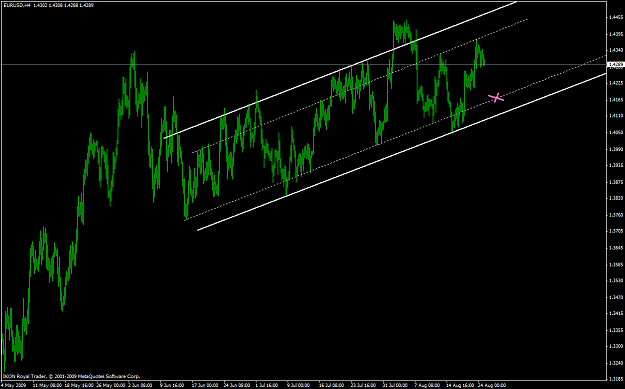Click the 1 Jul 16:00 time axis label
The height and width of the screenshot is (389, 625).
pos(267,385)
